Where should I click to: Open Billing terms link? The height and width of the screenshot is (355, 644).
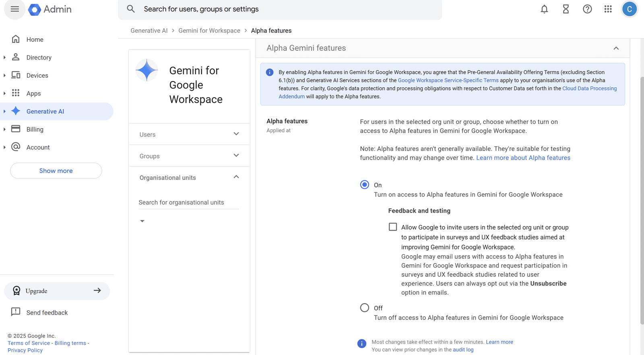point(70,343)
